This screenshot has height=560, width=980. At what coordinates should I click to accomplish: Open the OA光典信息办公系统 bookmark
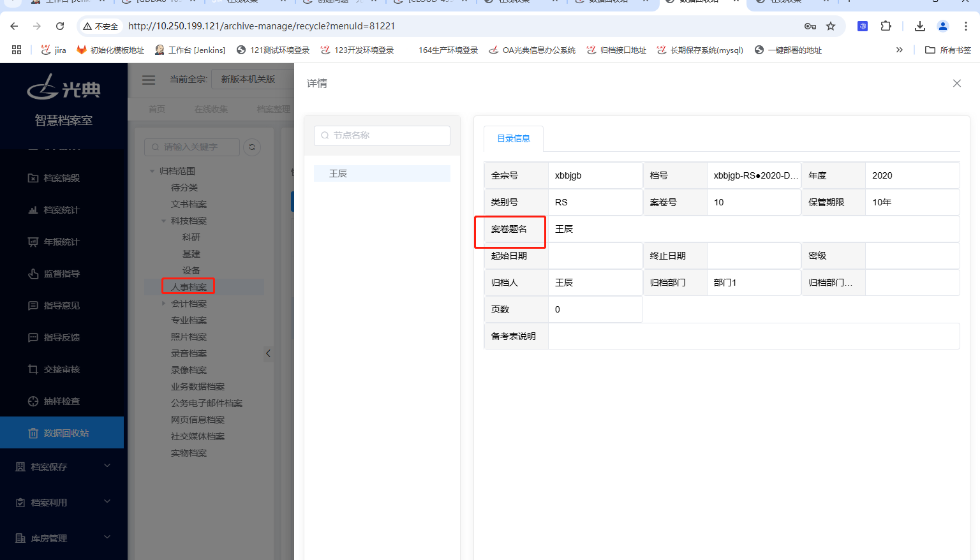[532, 50]
